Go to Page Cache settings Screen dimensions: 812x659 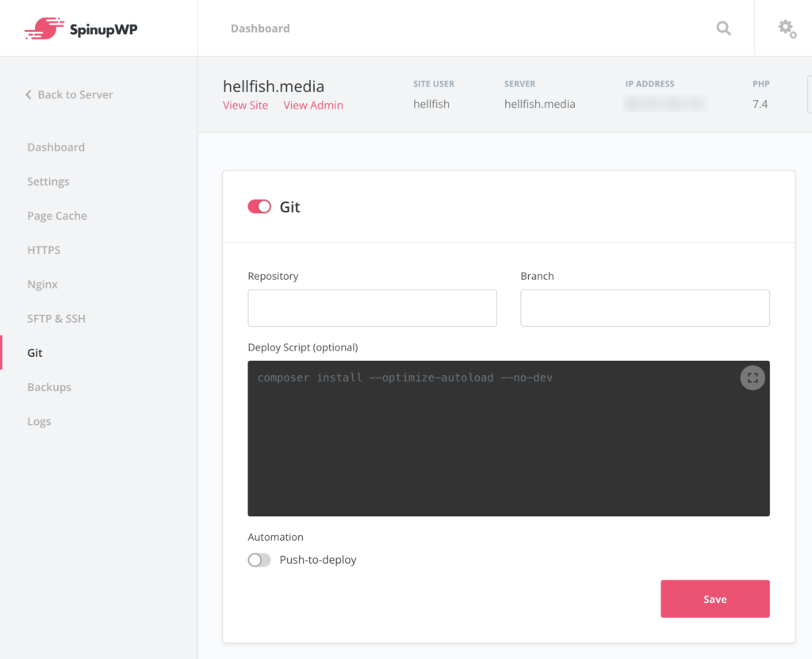tap(57, 215)
